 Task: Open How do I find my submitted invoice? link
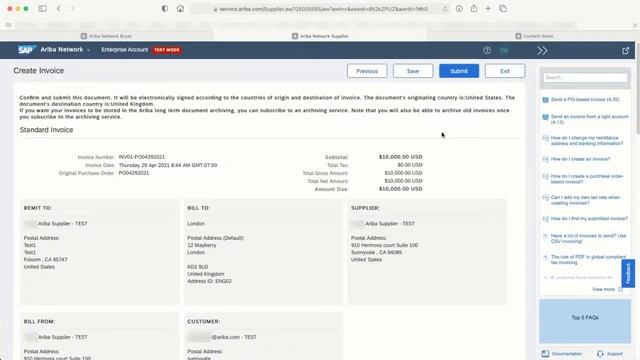pos(589,219)
